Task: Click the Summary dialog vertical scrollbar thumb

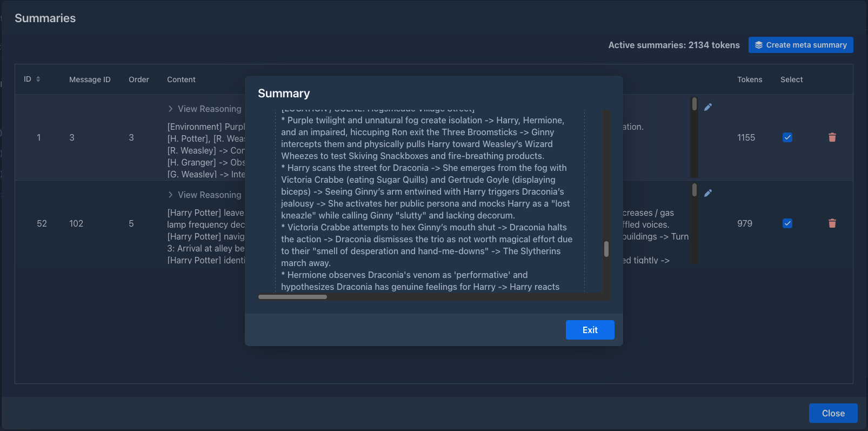Action: [x=606, y=249]
